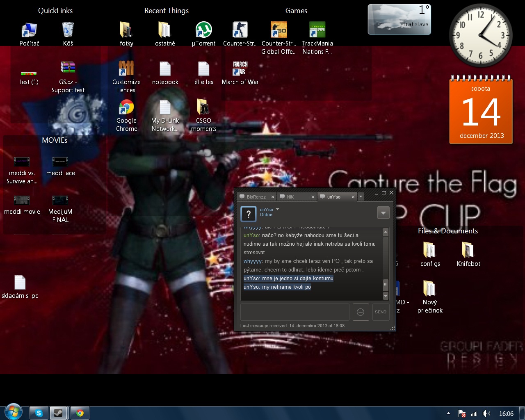Open the skladám si pc file

20,286
